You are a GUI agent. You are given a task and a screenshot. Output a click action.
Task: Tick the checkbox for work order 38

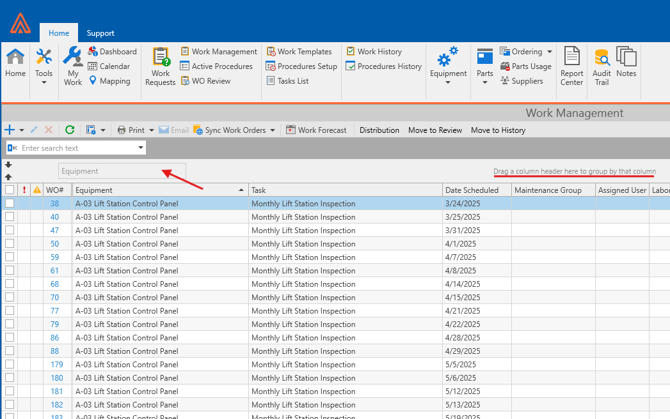(9, 204)
